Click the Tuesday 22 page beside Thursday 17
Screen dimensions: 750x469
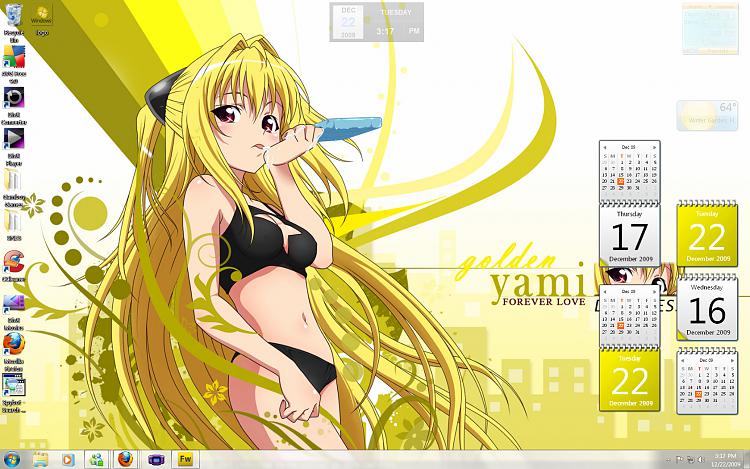point(707,235)
